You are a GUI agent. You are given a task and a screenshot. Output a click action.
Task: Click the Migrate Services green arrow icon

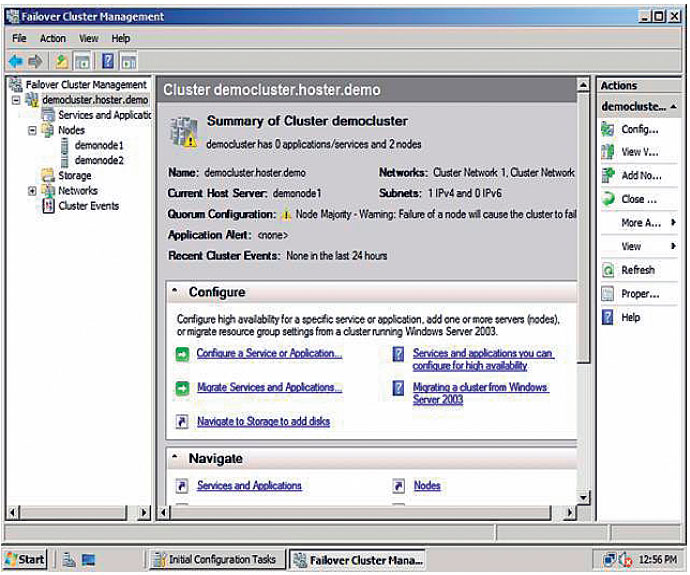[182, 388]
